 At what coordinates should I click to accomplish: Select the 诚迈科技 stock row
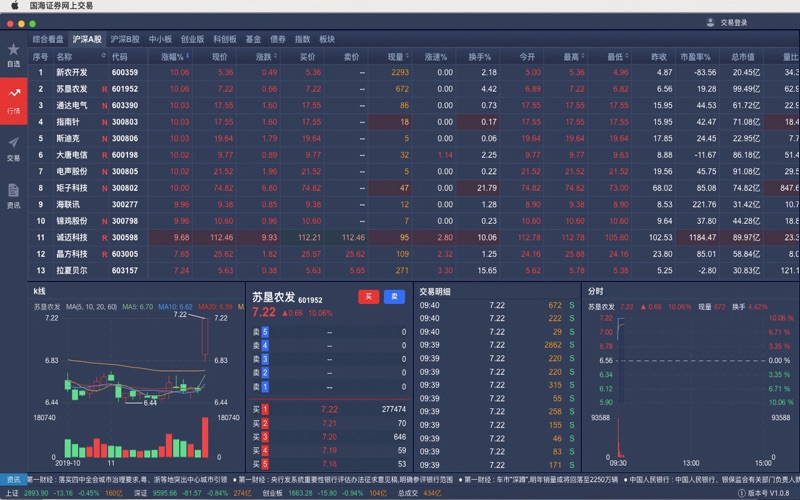[71, 237]
